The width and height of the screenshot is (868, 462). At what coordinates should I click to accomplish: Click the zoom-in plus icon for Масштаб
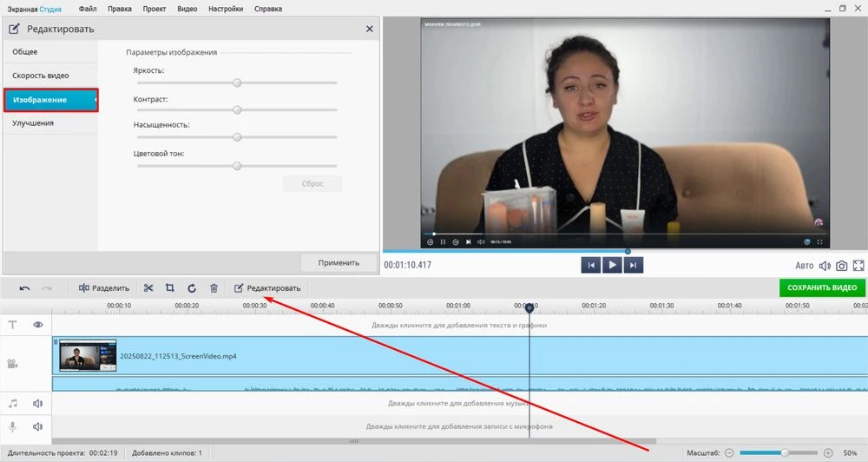point(828,452)
